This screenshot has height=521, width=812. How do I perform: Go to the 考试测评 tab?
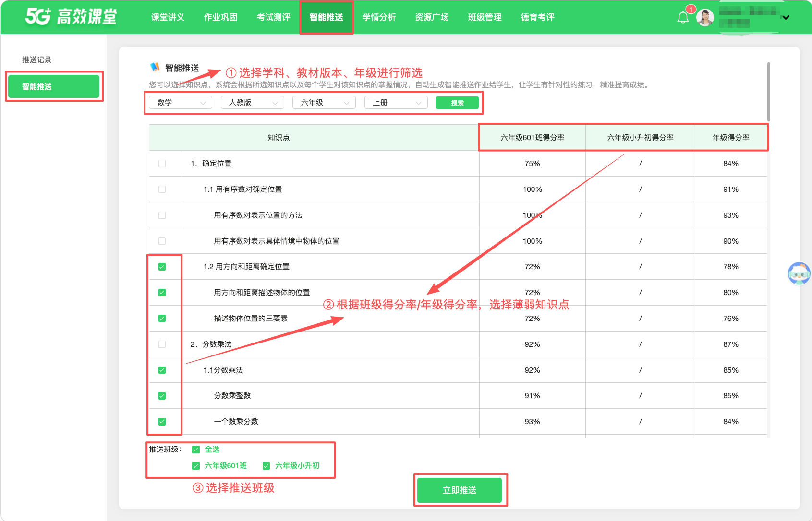(x=273, y=17)
